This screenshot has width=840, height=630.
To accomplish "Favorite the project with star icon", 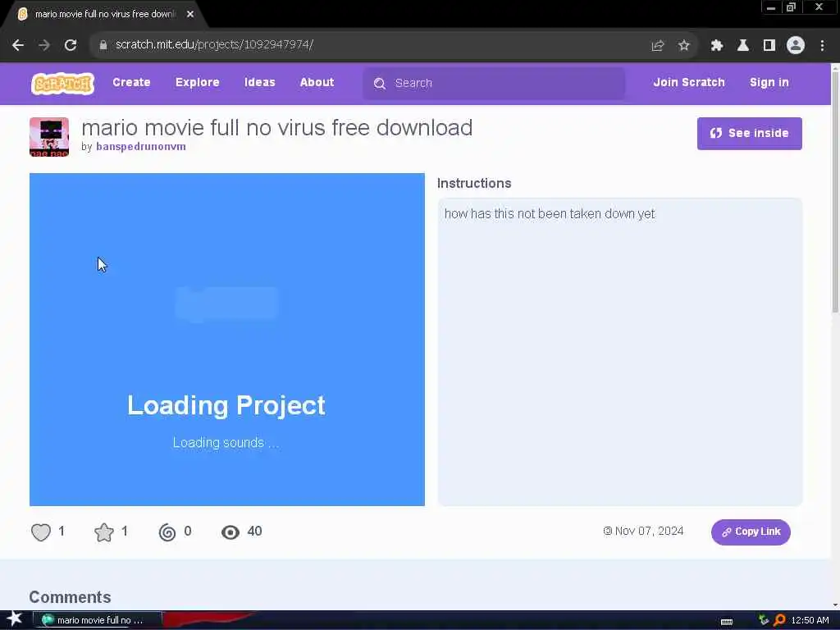I will point(104,532).
